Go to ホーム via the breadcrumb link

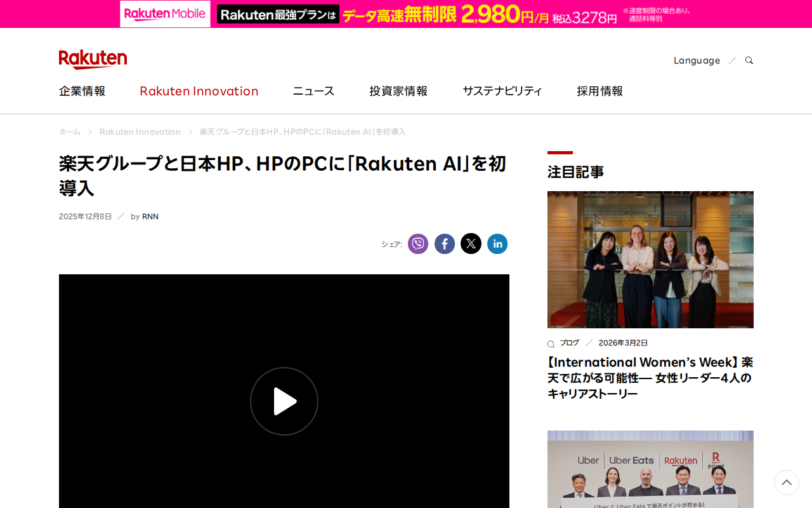click(69, 131)
